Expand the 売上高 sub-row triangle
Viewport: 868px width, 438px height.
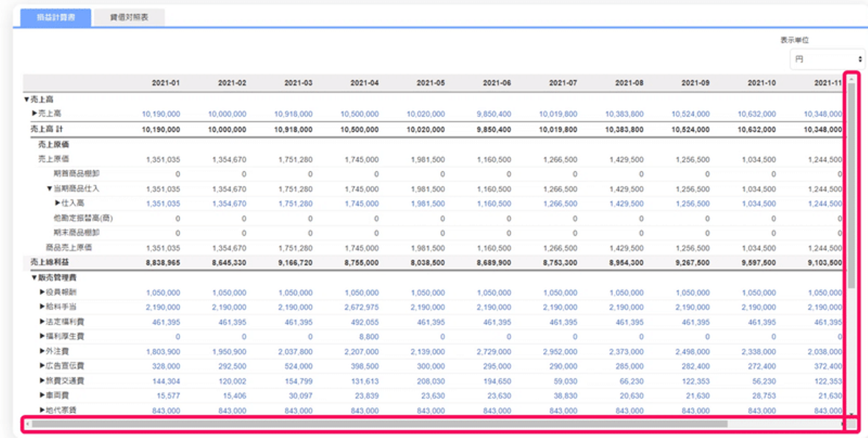34,113
